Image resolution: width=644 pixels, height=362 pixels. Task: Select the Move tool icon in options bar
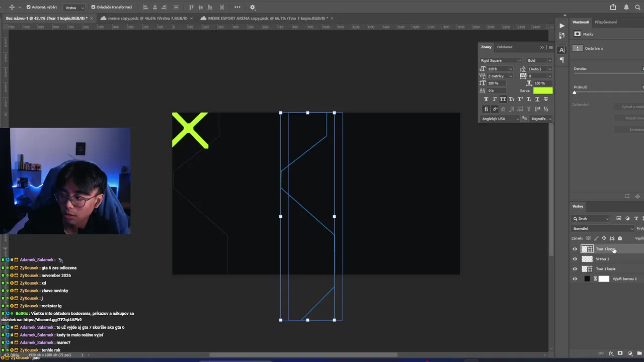point(12,7)
